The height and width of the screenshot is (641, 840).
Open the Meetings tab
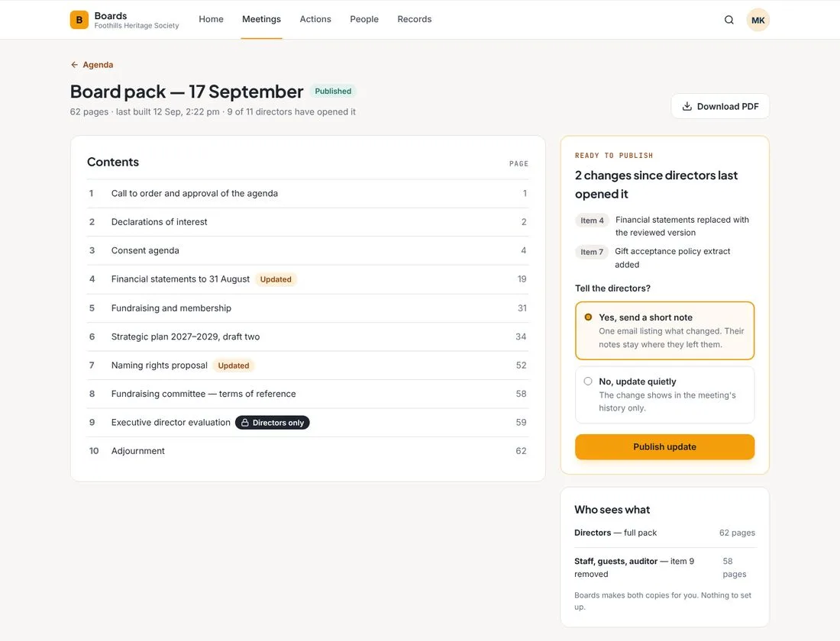coord(261,19)
